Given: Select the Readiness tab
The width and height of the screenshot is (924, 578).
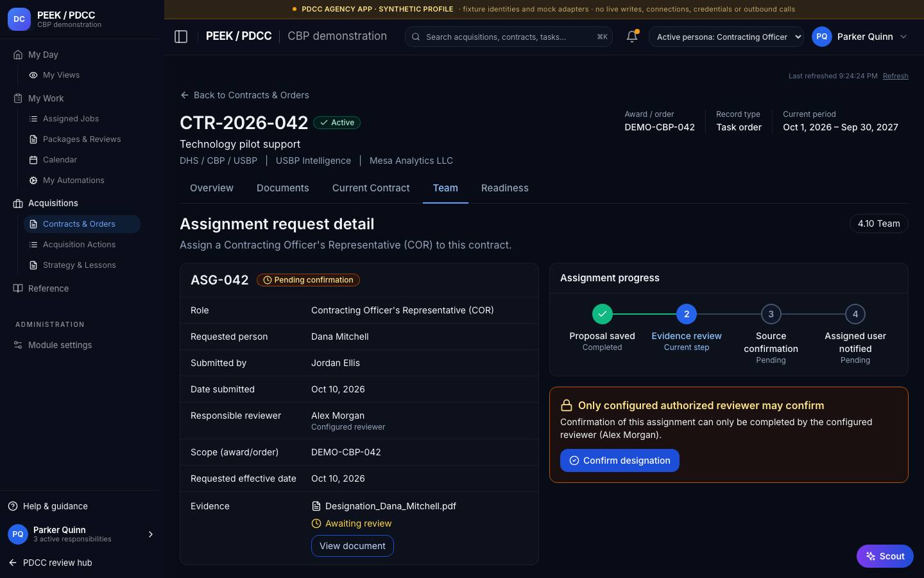Looking at the screenshot, I should [x=505, y=188].
